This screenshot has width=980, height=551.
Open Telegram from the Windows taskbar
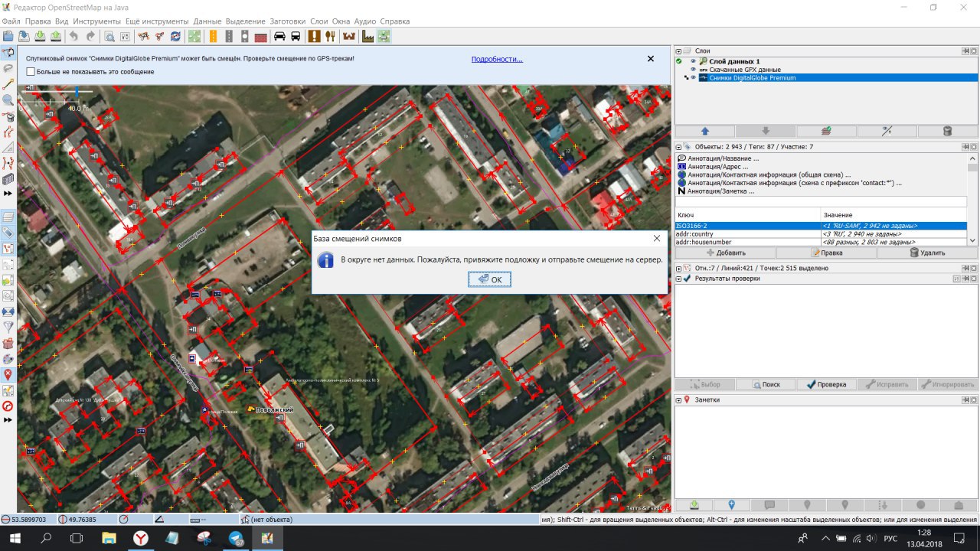(236, 539)
